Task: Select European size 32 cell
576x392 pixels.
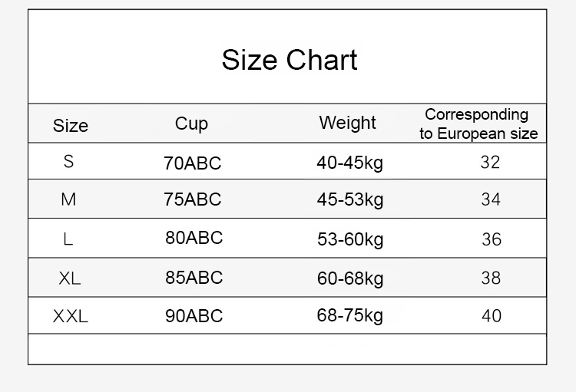Action: click(x=490, y=162)
